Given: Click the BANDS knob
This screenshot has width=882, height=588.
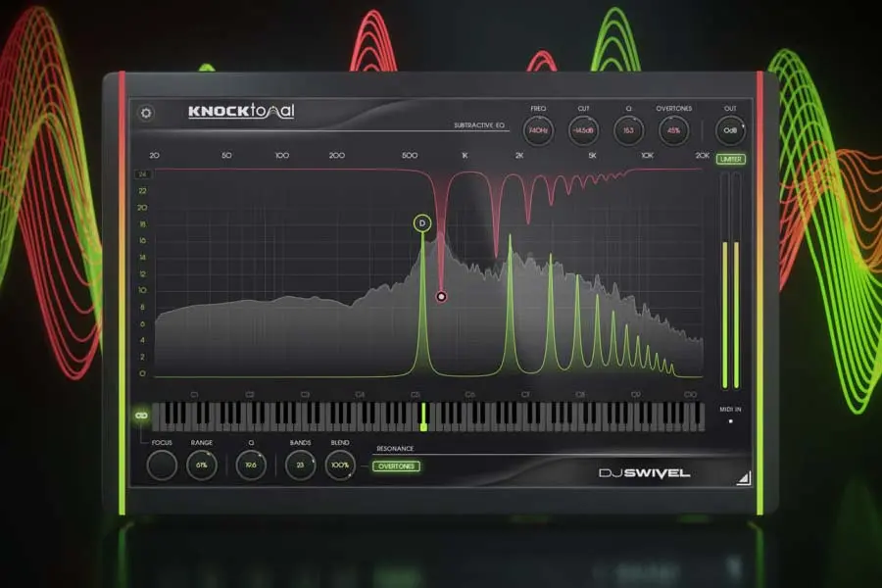Looking at the screenshot, I should point(301,465).
